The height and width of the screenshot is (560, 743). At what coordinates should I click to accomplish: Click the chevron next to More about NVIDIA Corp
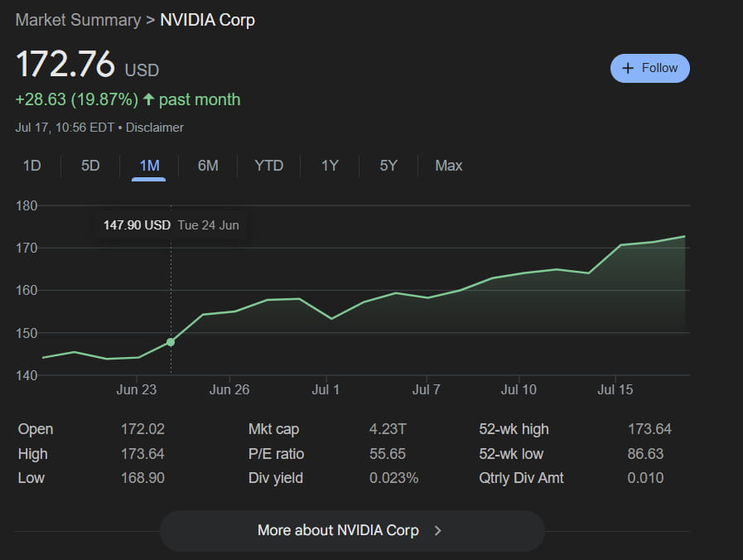(x=438, y=530)
